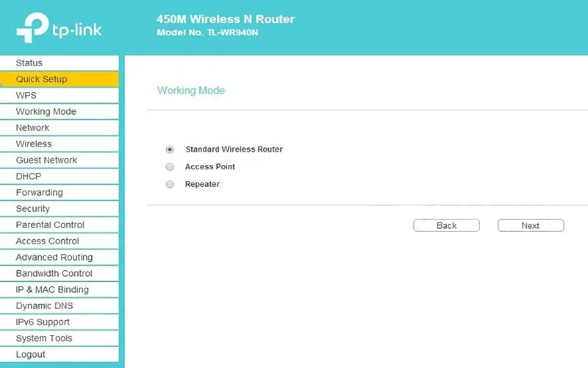
Task: Click the Working Mode page heading
Action: tap(191, 91)
